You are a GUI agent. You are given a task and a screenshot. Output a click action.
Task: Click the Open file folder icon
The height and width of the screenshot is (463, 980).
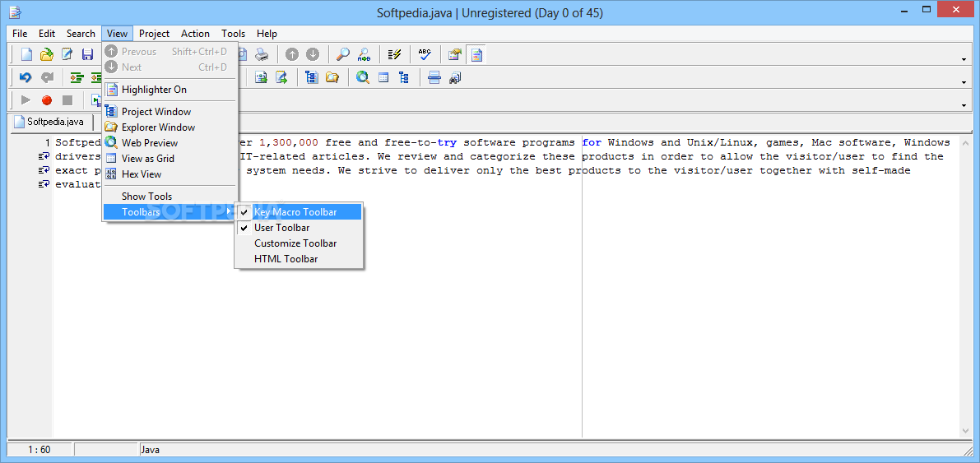(46, 54)
